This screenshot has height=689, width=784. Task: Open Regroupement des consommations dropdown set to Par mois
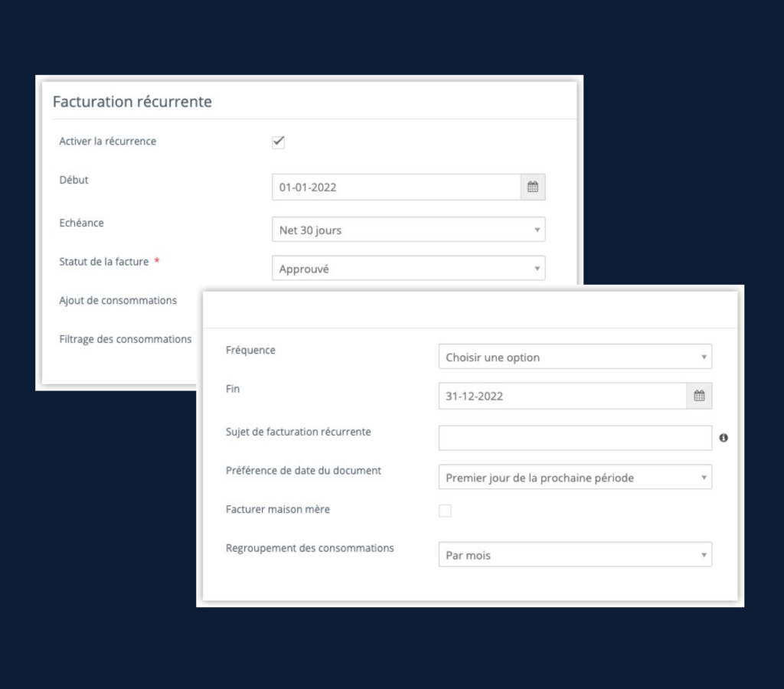tap(575, 554)
